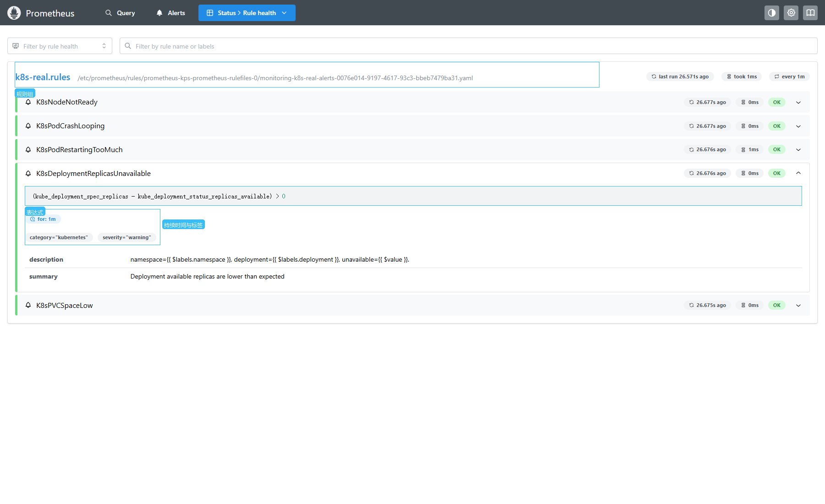Click the clock icon in the for: 1m badge
The width and height of the screenshot is (825, 504).
pos(33,219)
